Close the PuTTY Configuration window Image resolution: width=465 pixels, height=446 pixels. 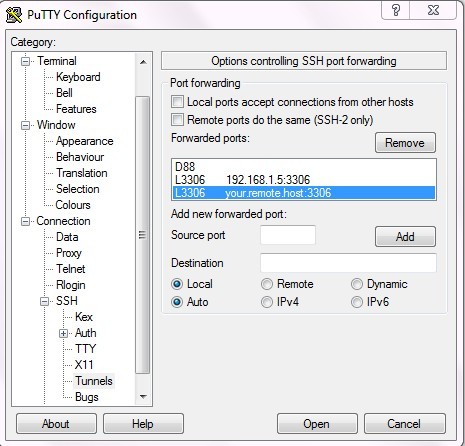[x=433, y=10]
